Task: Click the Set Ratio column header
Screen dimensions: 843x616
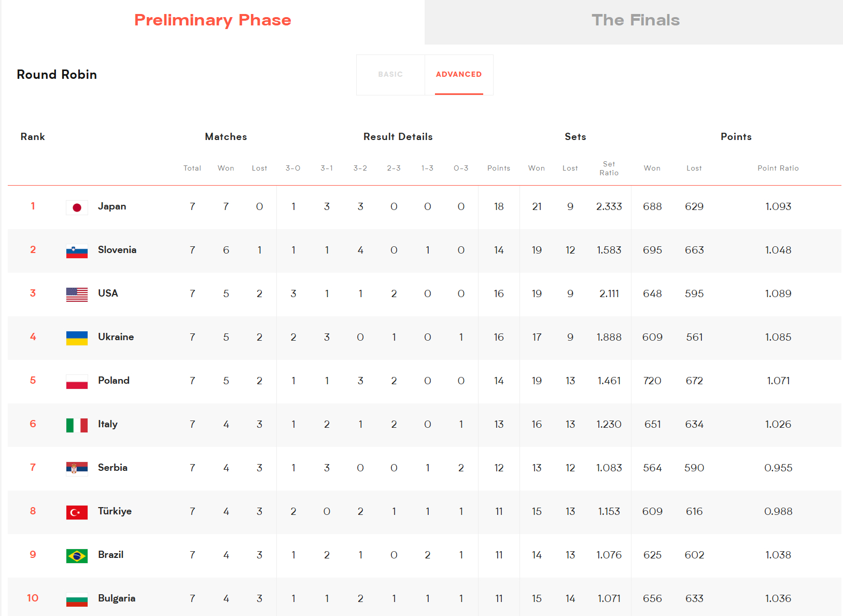Action: point(609,168)
